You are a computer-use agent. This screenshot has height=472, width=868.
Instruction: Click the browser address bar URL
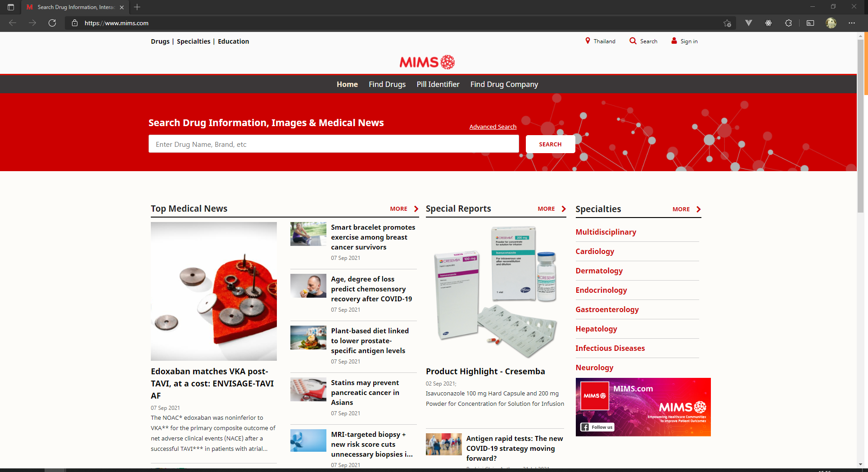click(x=117, y=23)
